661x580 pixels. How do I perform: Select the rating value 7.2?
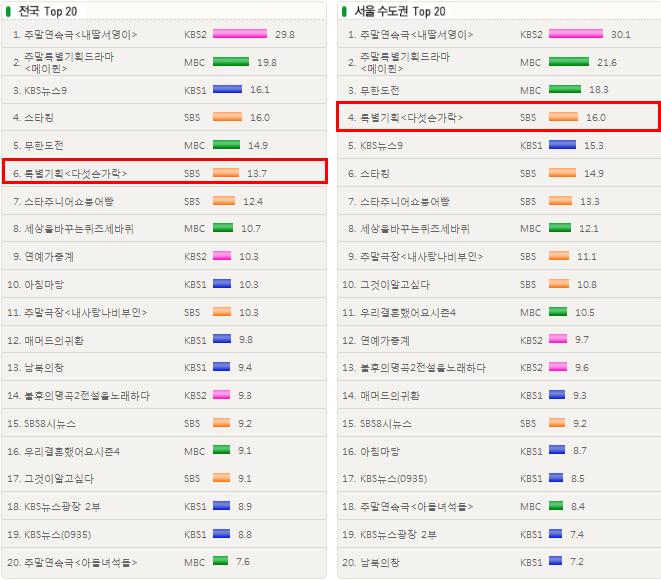click(577, 561)
